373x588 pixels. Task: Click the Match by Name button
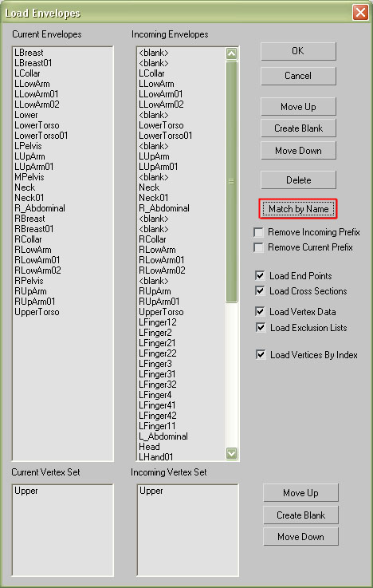[x=298, y=209]
